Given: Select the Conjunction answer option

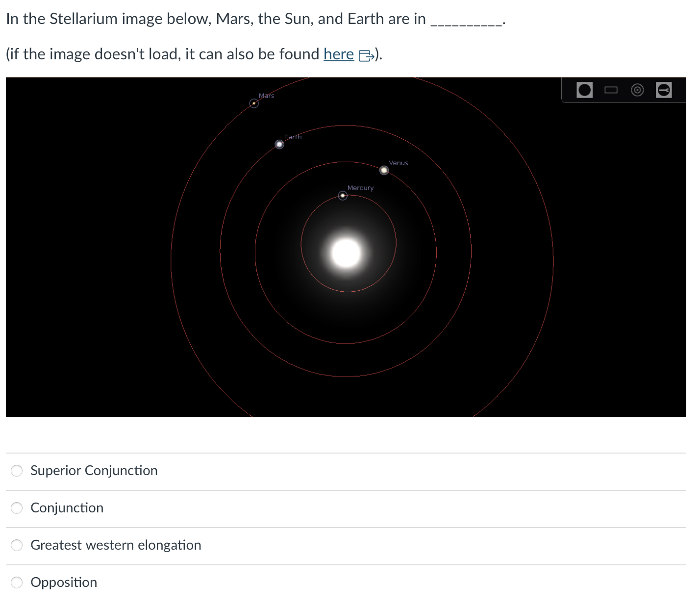Looking at the screenshot, I should tap(16, 508).
